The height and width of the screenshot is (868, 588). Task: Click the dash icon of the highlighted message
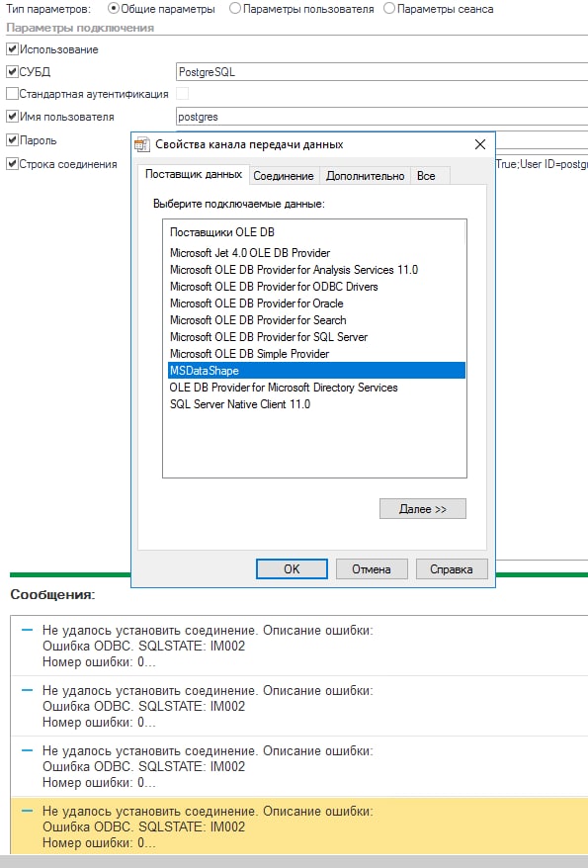click(x=27, y=811)
